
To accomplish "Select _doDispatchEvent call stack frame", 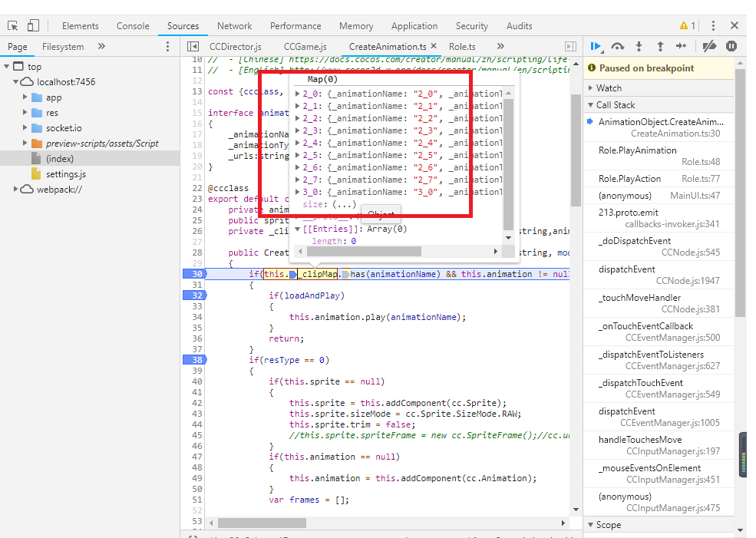I will coord(659,246).
